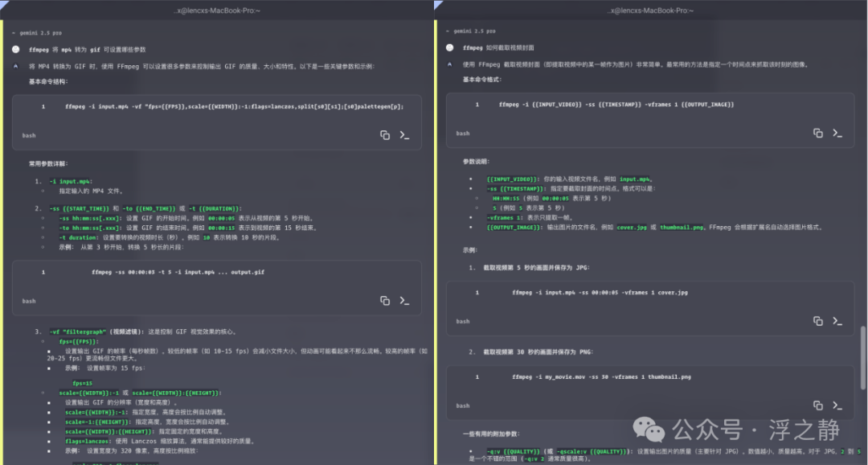Click the '一些有用的附加参数:' heading
Image resolution: width=868 pixels, height=465 pixels.
492,434
